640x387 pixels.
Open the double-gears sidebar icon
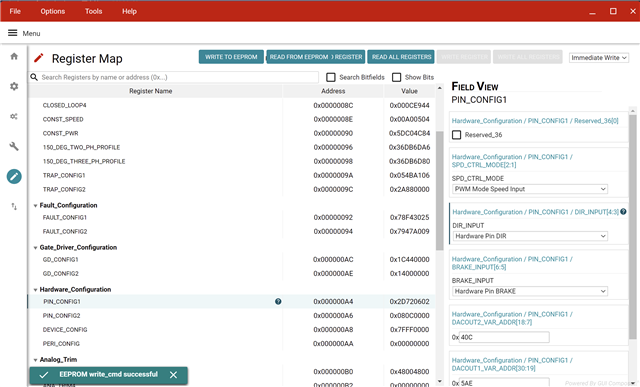[x=14, y=116]
